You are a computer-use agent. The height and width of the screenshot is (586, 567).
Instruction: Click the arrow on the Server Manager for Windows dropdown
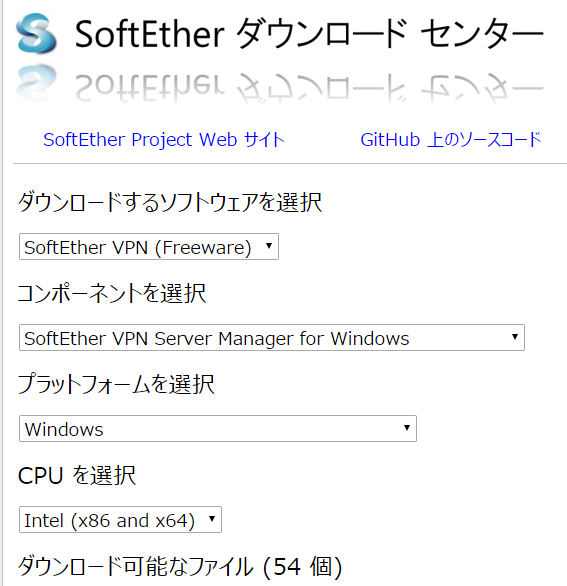(515, 337)
